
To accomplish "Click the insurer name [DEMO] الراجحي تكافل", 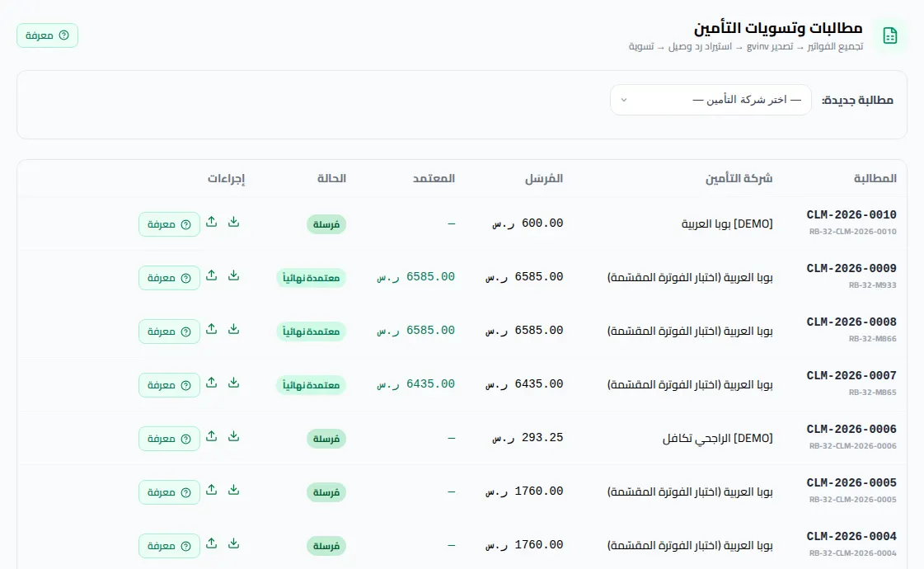I will coord(718,438).
